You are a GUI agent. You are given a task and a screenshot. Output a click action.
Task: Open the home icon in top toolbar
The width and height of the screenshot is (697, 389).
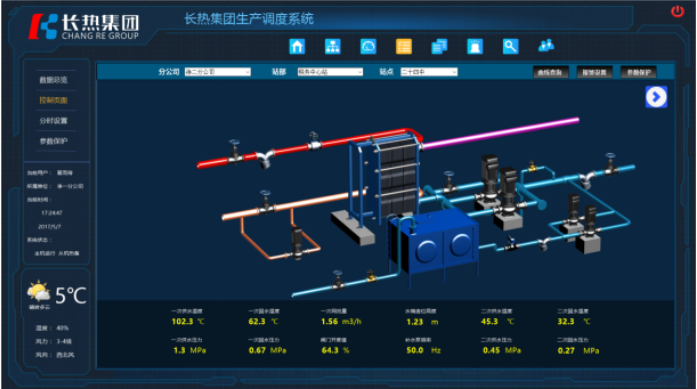pyautogui.click(x=297, y=46)
